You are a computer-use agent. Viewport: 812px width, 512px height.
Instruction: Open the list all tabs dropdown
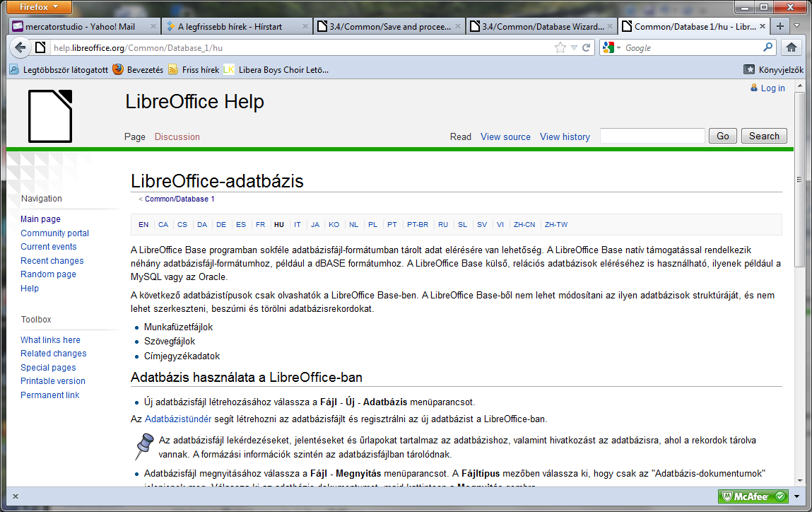(x=797, y=26)
